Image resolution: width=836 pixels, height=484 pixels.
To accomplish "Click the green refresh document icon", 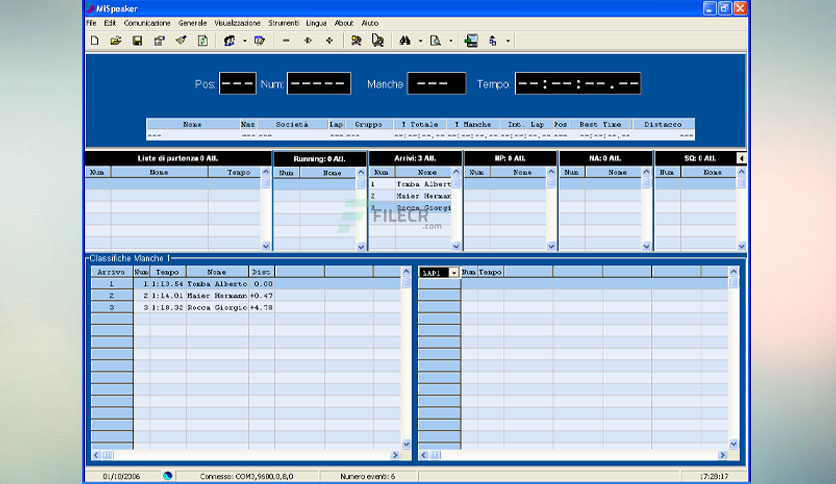I will [203, 41].
